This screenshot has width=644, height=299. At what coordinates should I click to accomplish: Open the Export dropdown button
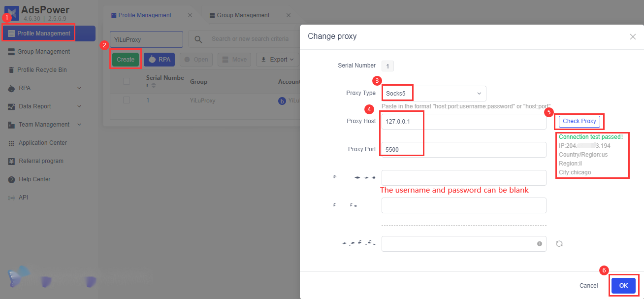pyautogui.click(x=278, y=60)
